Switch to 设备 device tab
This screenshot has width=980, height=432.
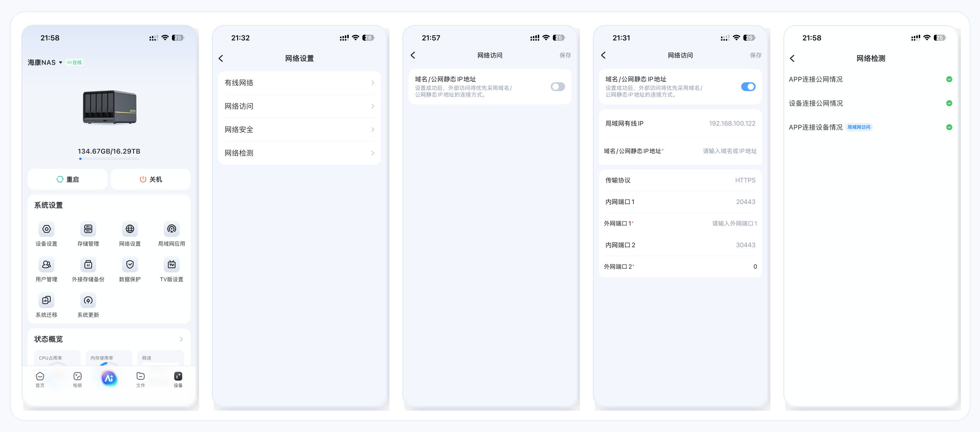click(178, 380)
